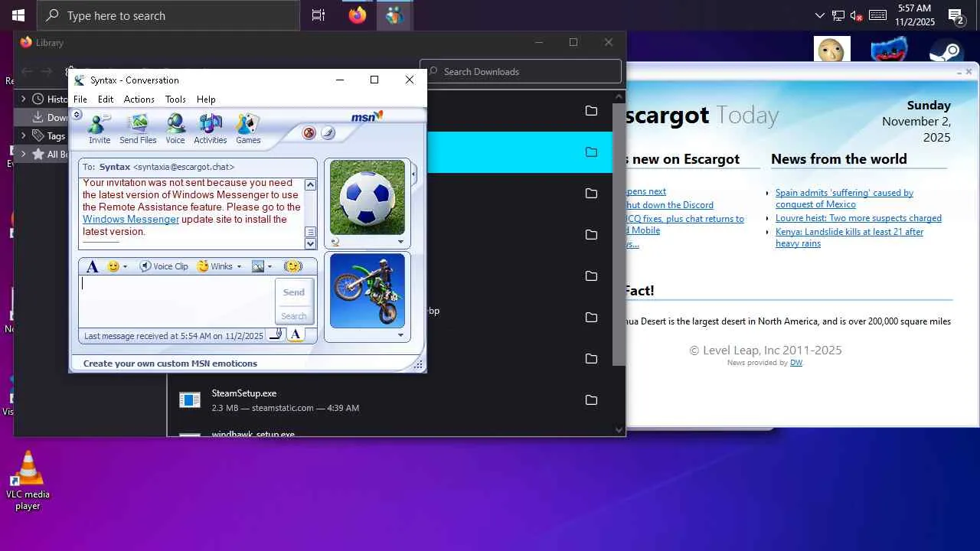Open the VLC media player desktop shortcut
This screenshot has width=980, height=551.
coord(28,480)
